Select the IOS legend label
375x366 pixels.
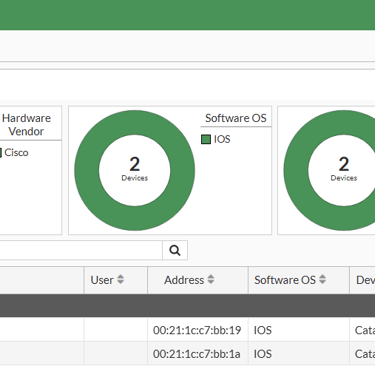(x=222, y=139)
